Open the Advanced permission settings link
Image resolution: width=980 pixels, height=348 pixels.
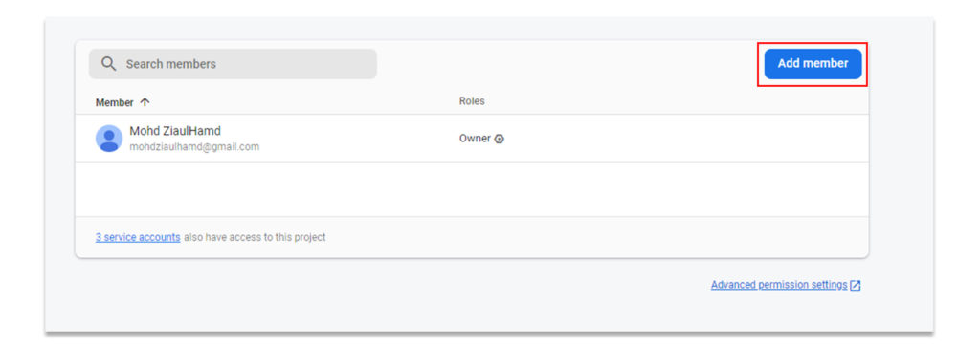point(779,285)
